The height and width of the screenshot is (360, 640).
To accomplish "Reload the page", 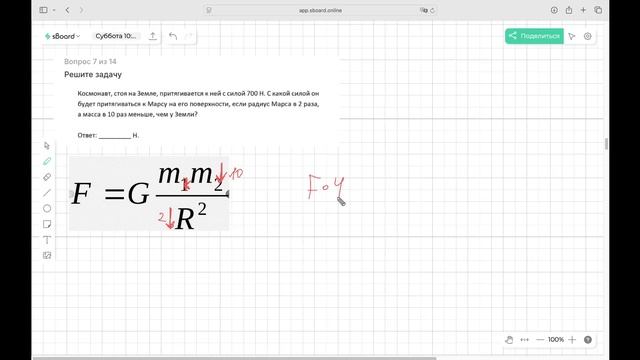I will 432,10.
